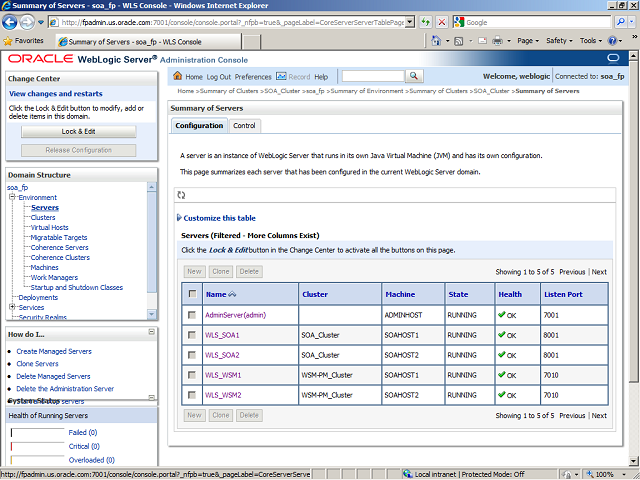Click sort arrows icon beside Name column
Image resolution: width=640 pixels, height=480 pixels.
[x=233, y=295]
